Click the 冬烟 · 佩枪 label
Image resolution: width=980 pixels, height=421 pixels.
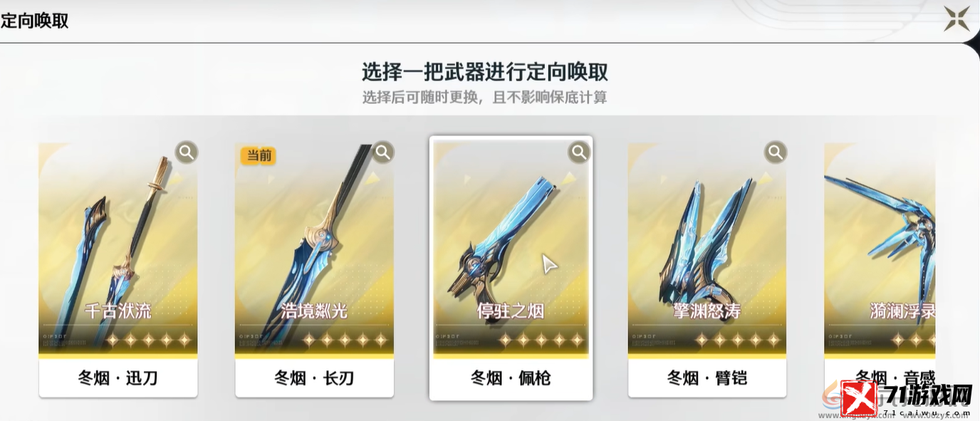(x=511, y=378)
